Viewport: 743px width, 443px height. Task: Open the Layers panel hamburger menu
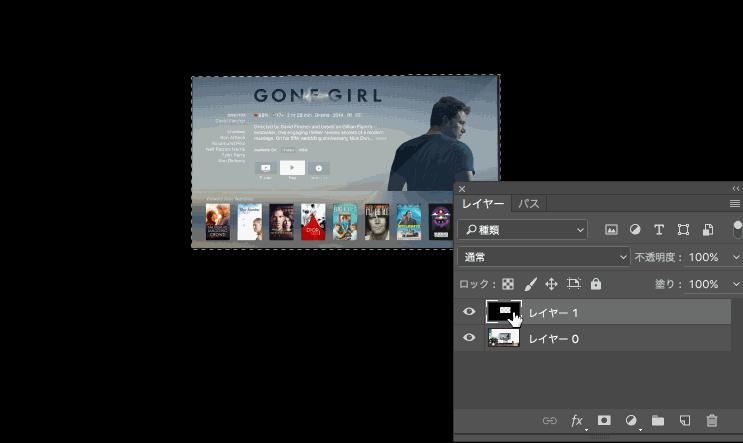[735, 203]
